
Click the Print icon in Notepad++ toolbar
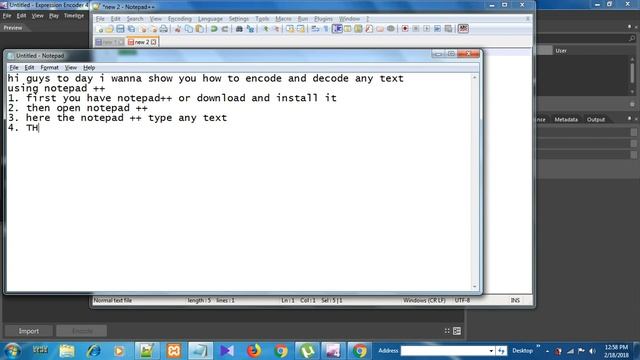pos(164,29)
